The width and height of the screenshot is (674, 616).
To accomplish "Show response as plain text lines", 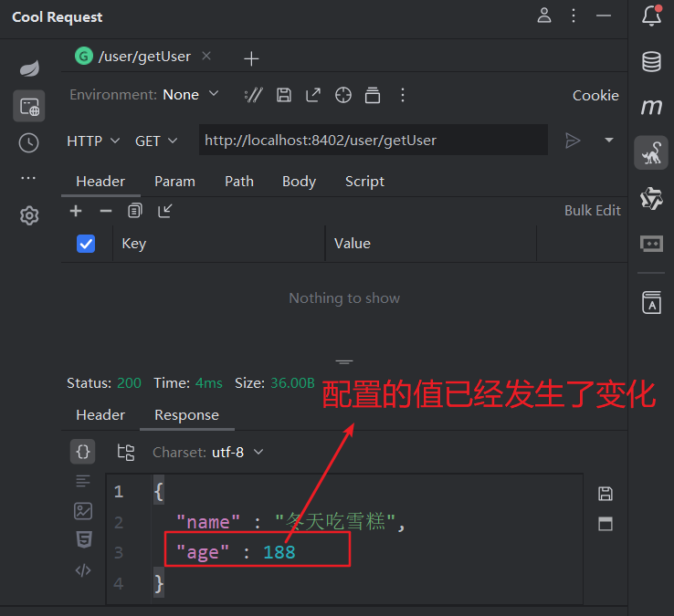I will (x=83, y=481).
